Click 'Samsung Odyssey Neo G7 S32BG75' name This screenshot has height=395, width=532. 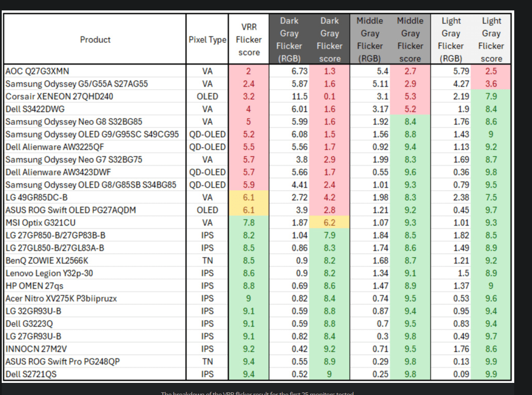pos(74,160)
